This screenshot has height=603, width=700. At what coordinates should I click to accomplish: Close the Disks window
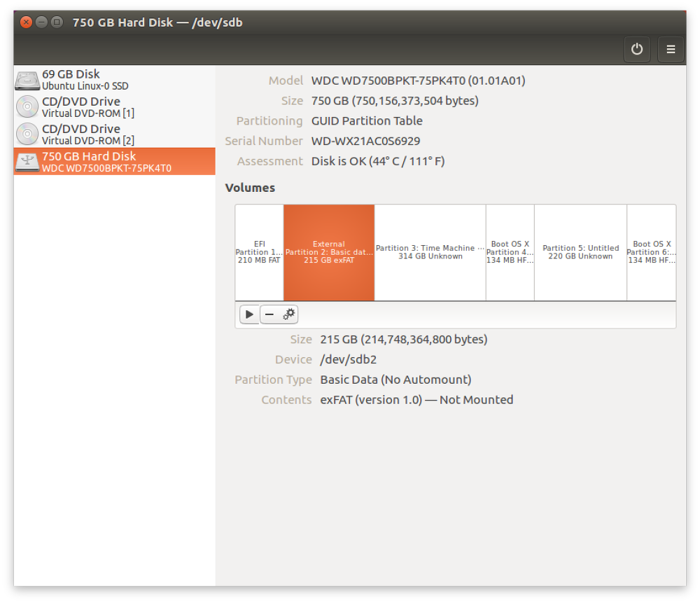click(x=26, y=22)
